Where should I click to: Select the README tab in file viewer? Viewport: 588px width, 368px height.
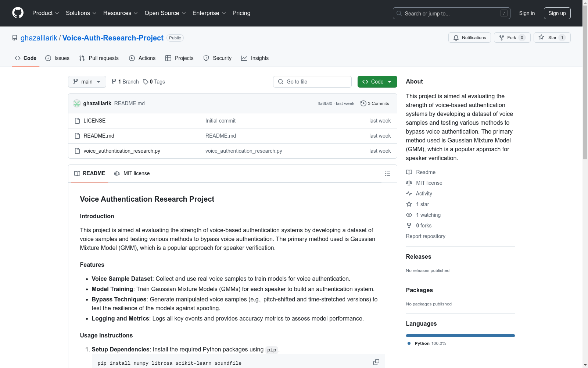coord(90,173)
